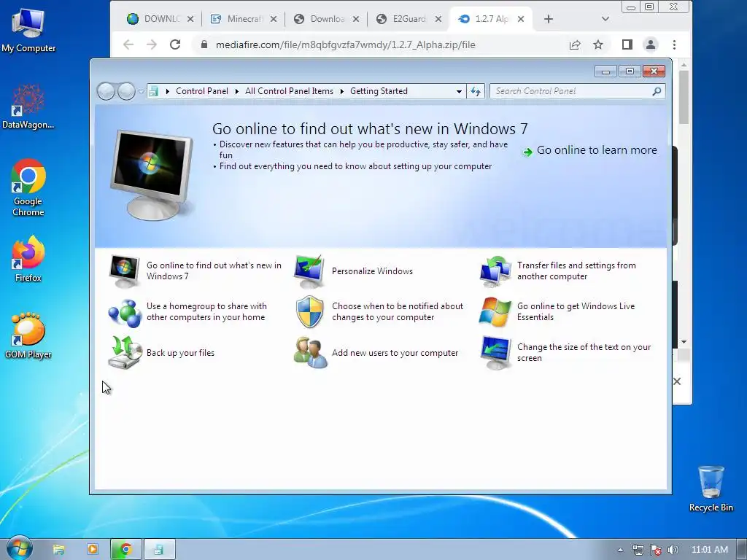
Task: Click Go online to learn more link
Action: pos(597,150)
